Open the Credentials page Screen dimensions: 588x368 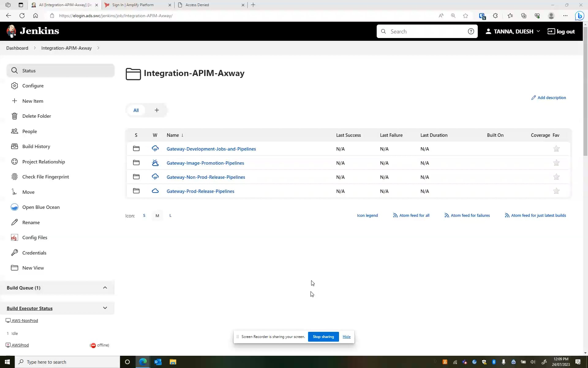[34, 252]
